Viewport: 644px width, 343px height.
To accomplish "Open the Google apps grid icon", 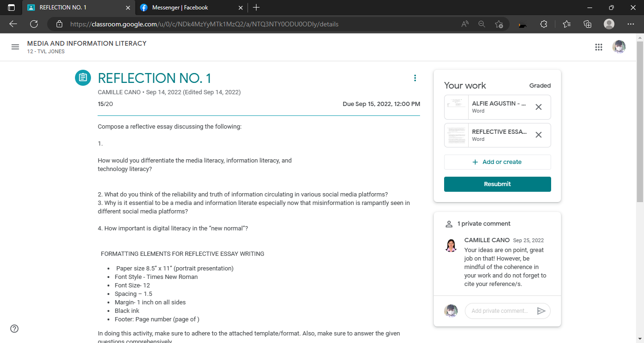I will [x=599, y=47].
